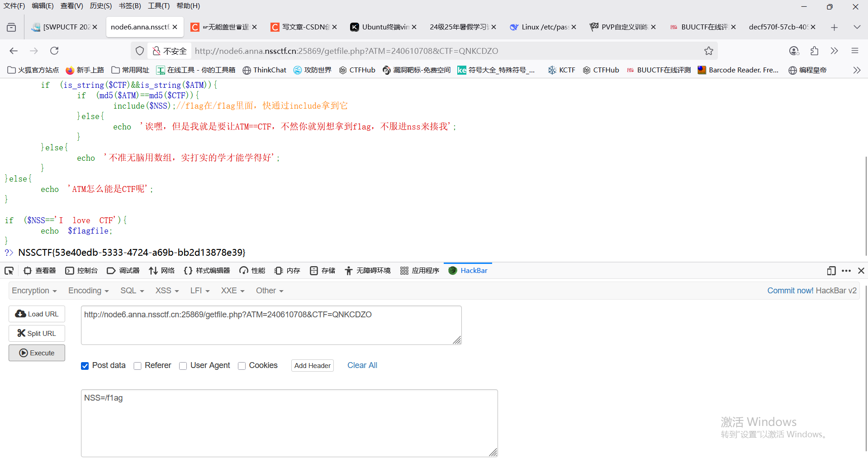
Task: Toggle the Post data checkbox
Action: click(85, 366)
